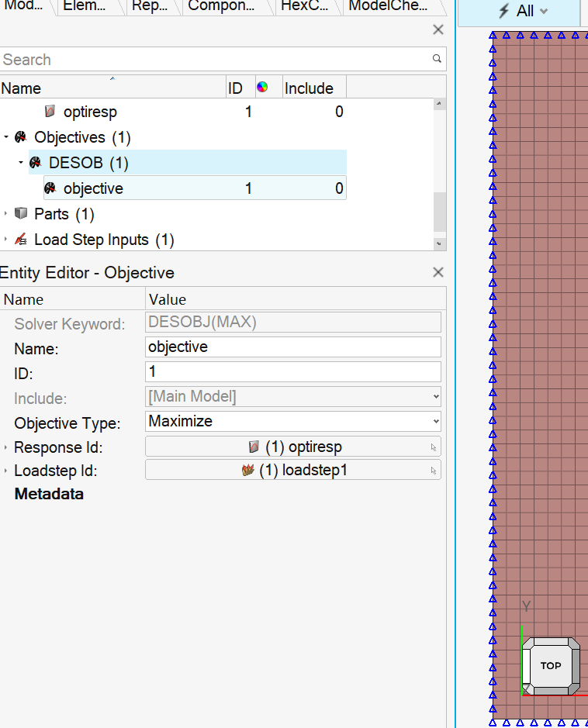The height and width of the screenshot is (728, 588).
Task: Open the Objective Type dropdown
Action: tap(293, 421)
